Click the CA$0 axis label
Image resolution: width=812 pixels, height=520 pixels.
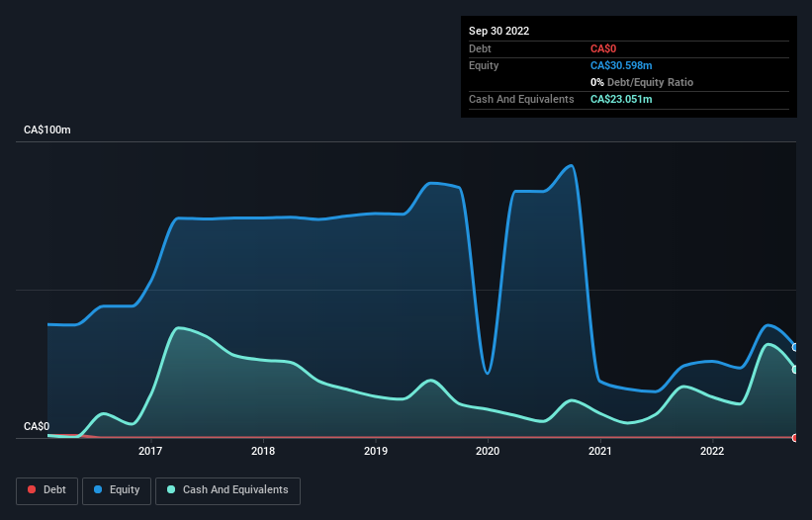point(37,426)
